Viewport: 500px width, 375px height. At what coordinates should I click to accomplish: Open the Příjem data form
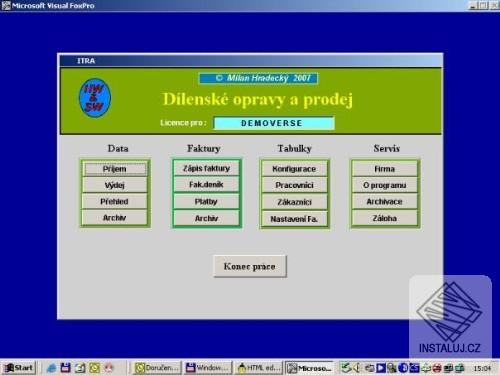[115, 169]
